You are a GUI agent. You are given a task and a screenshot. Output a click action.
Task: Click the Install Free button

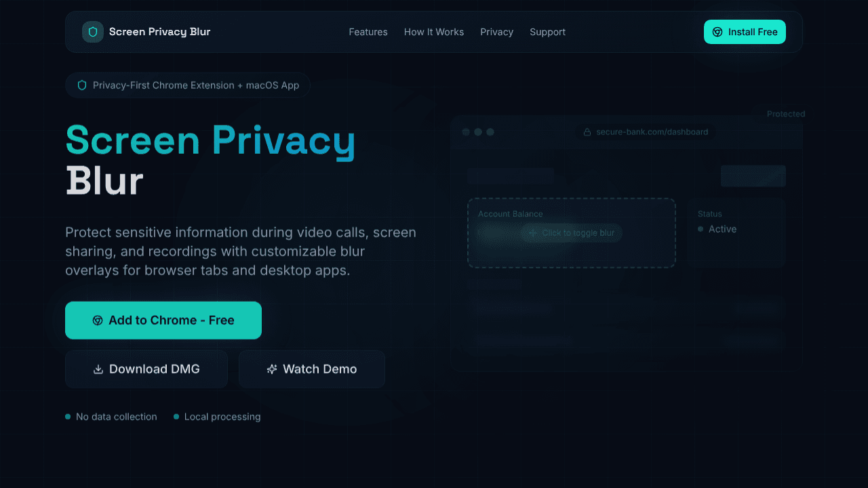tap(745, 32)
